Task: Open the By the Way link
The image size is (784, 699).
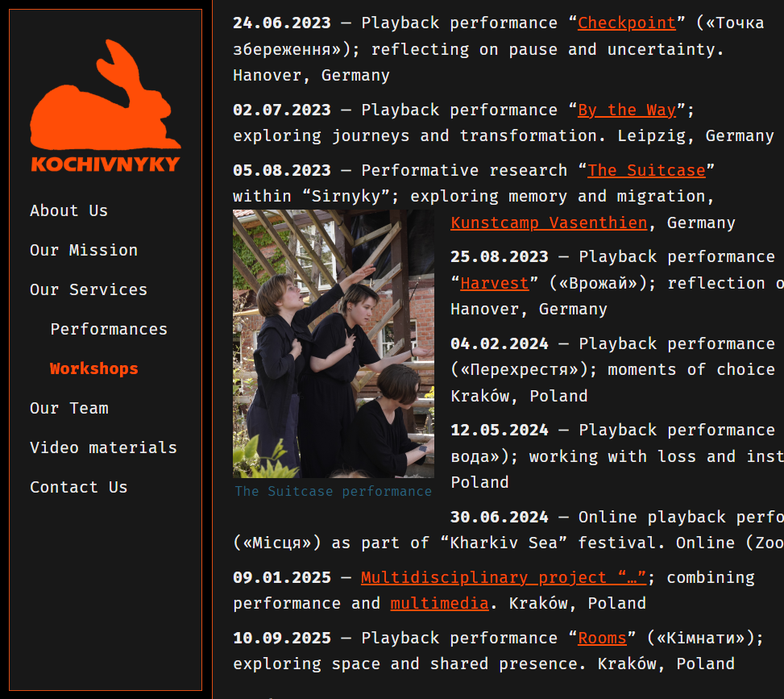Action: pyautogui.click(x=627, y=110)
